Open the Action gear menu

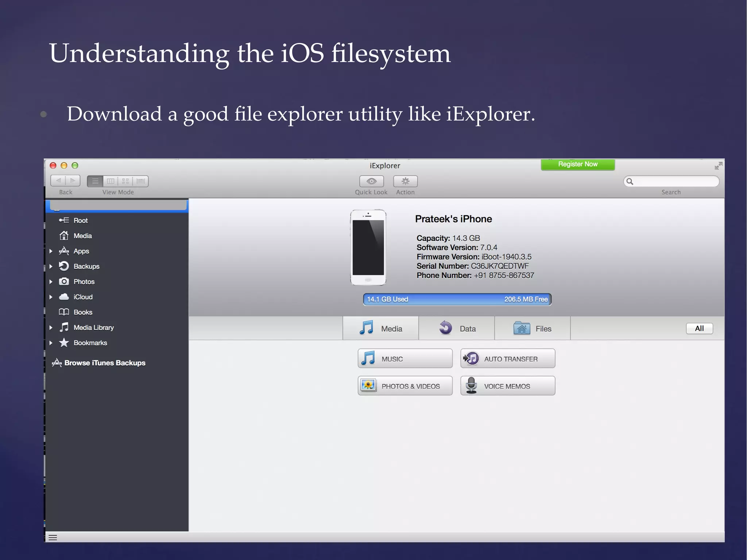coord(405,181)
